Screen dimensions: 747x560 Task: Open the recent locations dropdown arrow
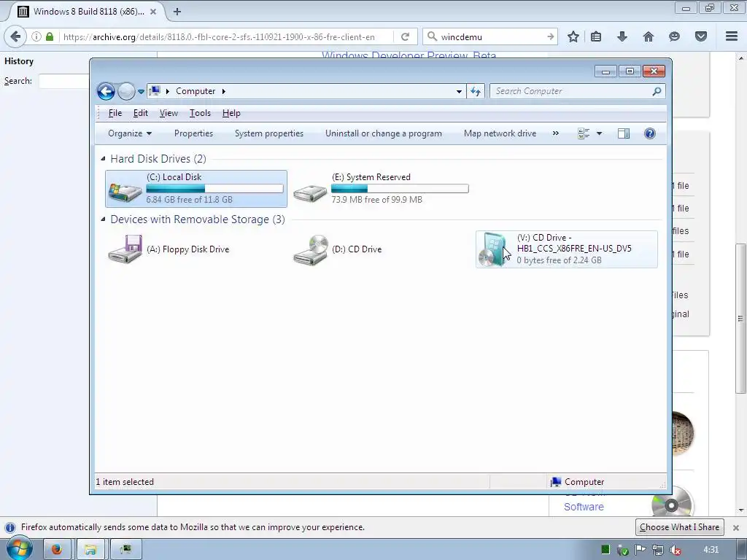click(141, 91)
